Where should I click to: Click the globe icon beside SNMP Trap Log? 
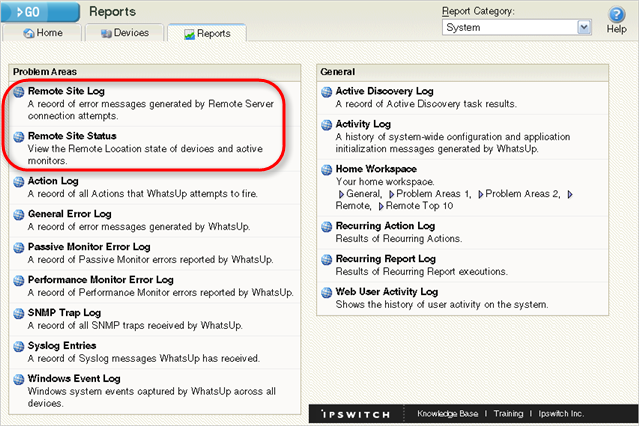click(x=19, y=313)
